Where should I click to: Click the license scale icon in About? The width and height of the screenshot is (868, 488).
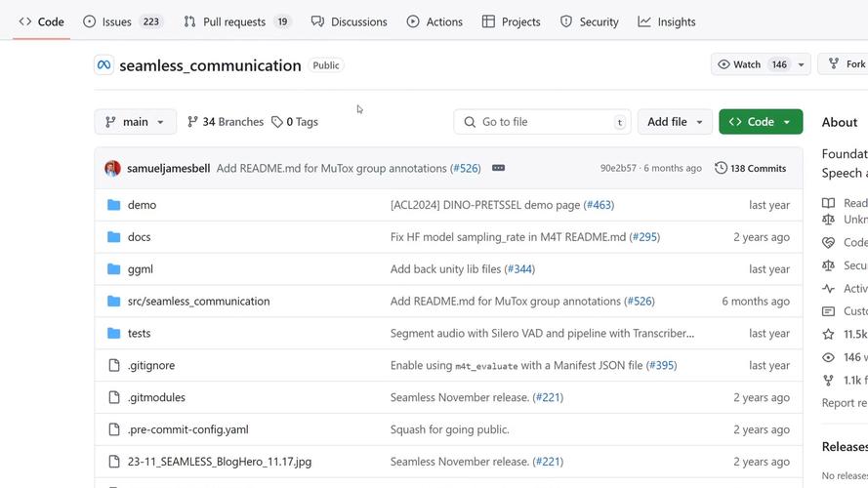(x=828, y=220)
